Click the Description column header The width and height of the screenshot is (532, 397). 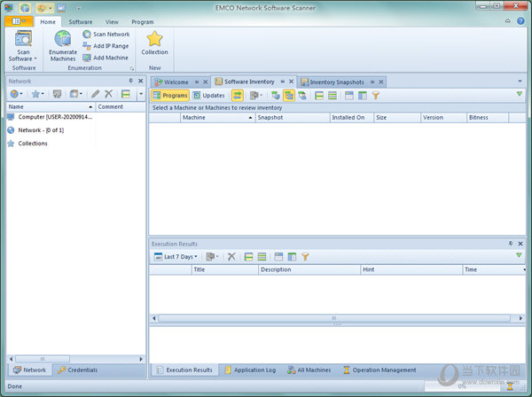309,269
